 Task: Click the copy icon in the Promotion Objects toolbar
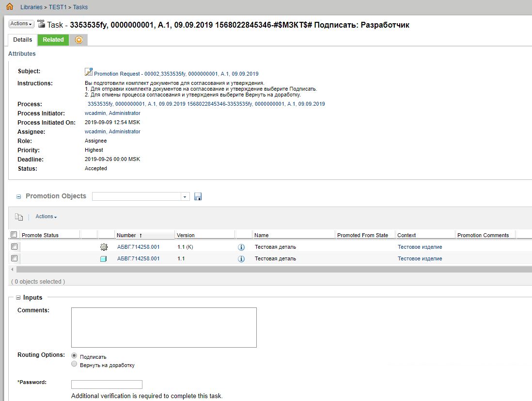[19, 217]
